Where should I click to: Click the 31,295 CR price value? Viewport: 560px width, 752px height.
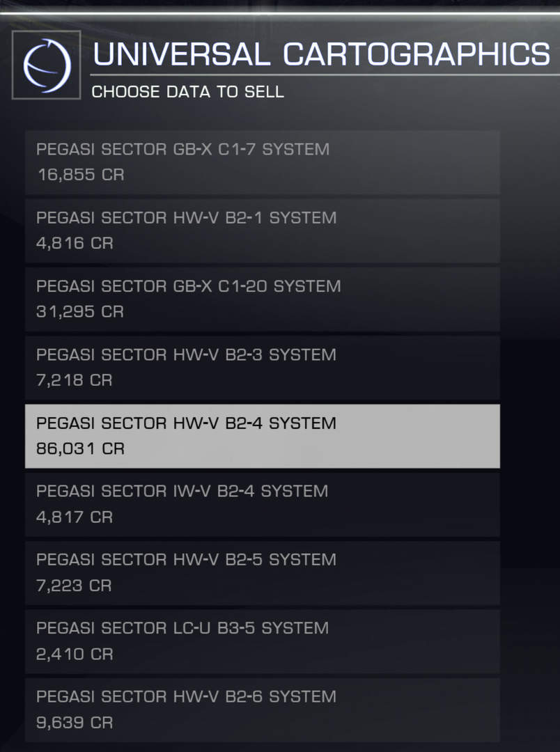tap(80, 312)
